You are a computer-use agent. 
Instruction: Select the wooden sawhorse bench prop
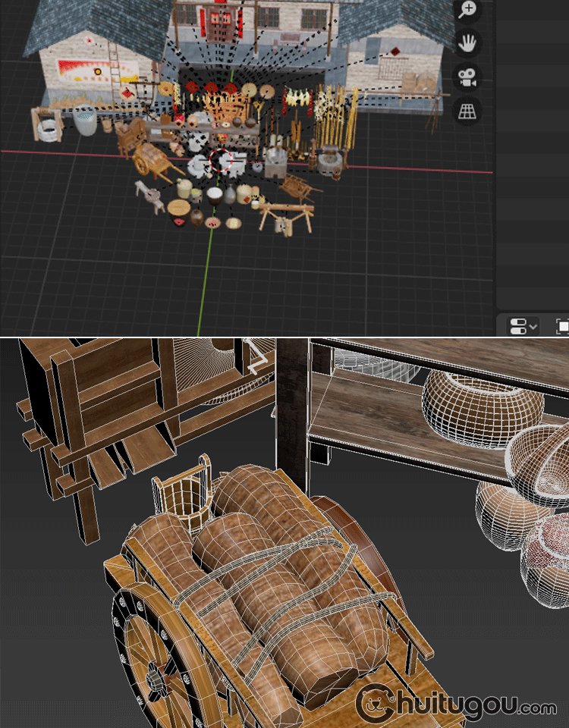coord(286,215)
